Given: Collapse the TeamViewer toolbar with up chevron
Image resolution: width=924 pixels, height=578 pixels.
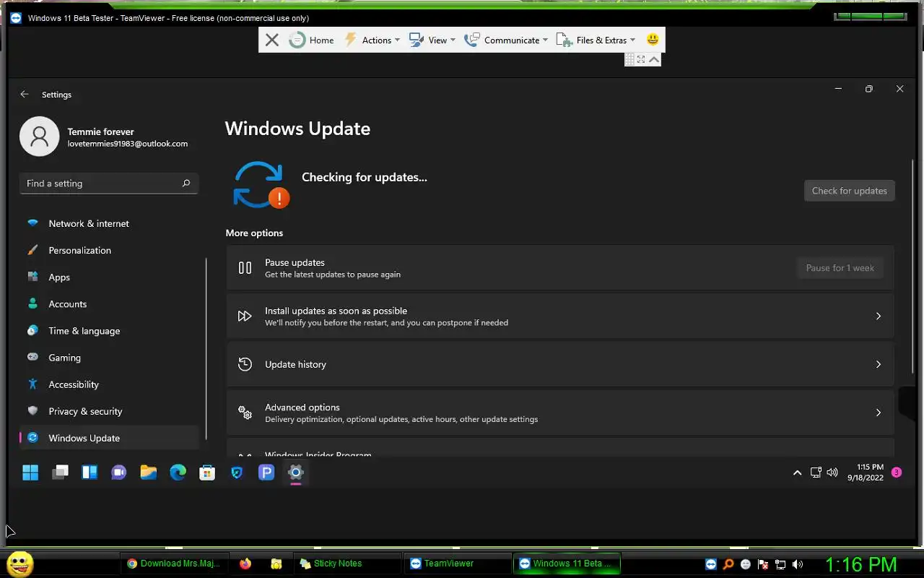Looking at the screenshot, I should pos(654,59).
